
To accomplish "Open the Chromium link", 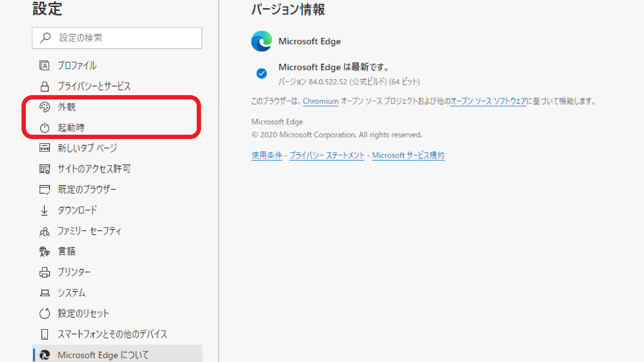I will click(x=320, y=101).
